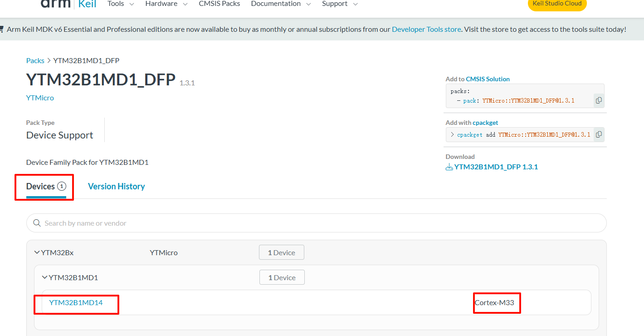Screen dimensions: 644x336
Task: Click the Device Support pack type text
Action: (60, 135)
